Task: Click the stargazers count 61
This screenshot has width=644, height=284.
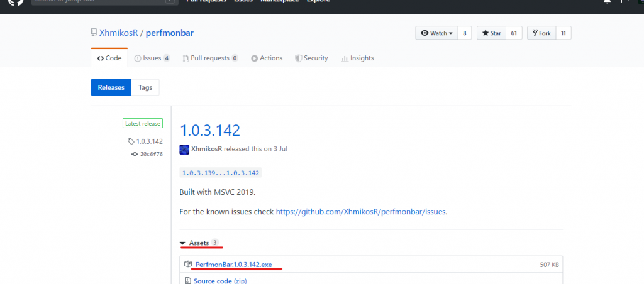Action: point(514,33)
